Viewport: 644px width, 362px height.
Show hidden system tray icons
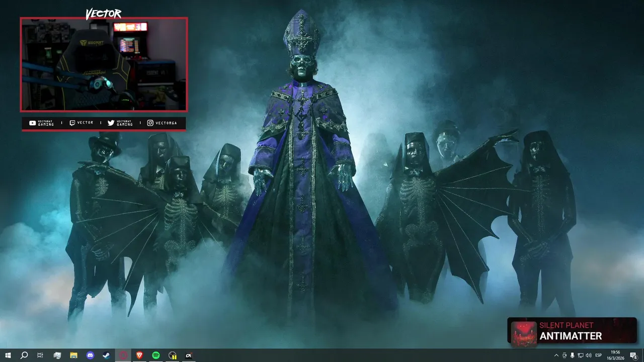556,355
